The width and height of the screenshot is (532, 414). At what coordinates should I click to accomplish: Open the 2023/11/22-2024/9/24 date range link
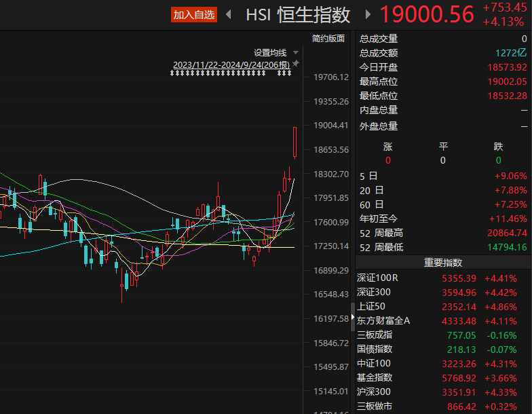(231, 65)
